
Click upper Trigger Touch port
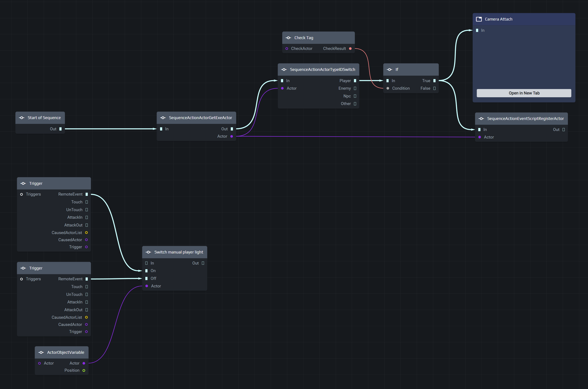pos(87,202)
